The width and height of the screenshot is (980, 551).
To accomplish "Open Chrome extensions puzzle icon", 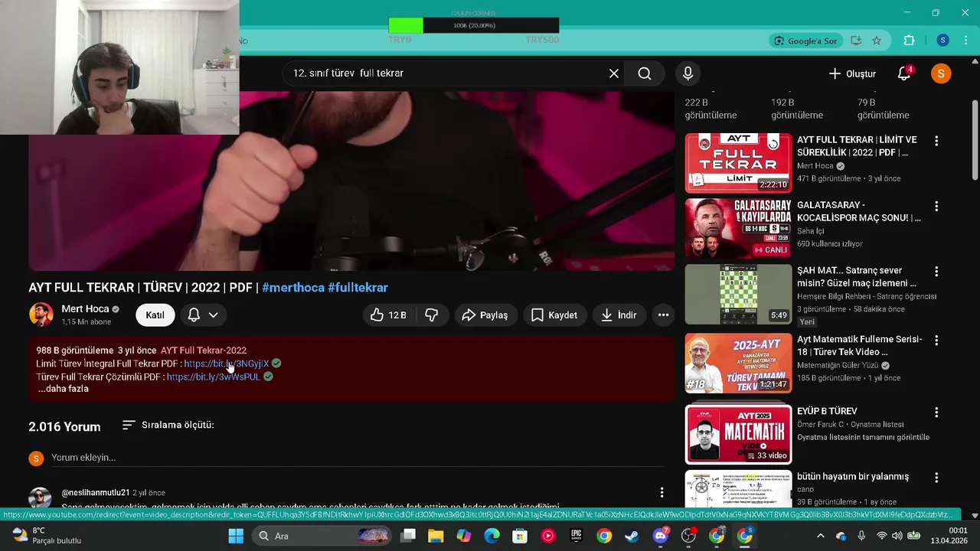I will pyautogui.click(x=909, y=41).
